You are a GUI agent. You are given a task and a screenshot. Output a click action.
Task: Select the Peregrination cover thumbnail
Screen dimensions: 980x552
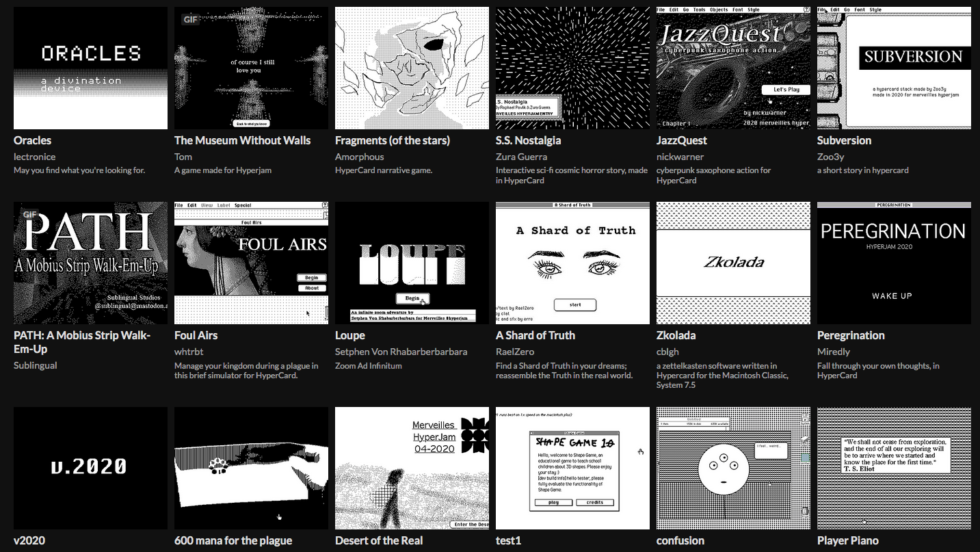(x=894, y=263)
